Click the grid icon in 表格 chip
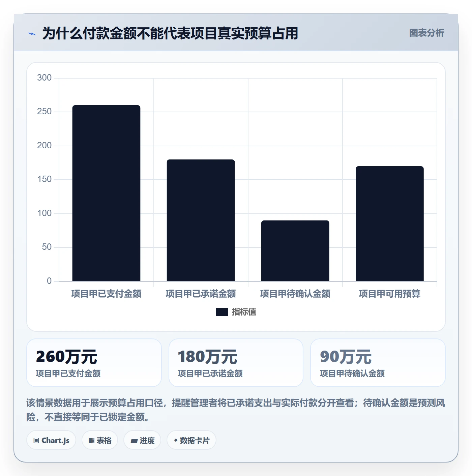 point(91,441)
